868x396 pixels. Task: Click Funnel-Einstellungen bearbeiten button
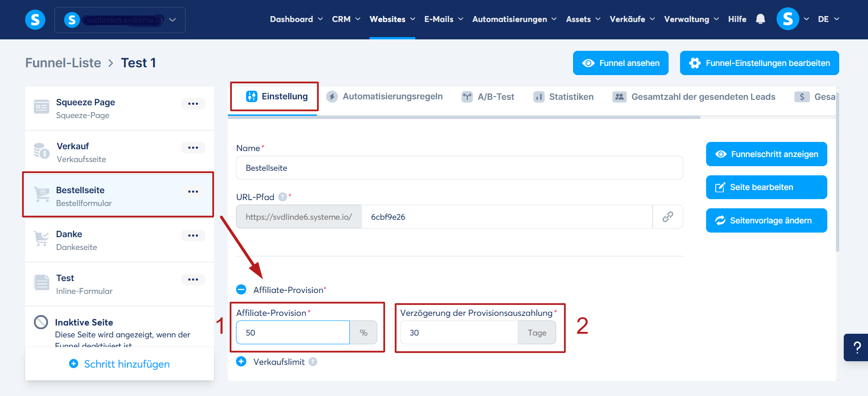pos(759,63)
